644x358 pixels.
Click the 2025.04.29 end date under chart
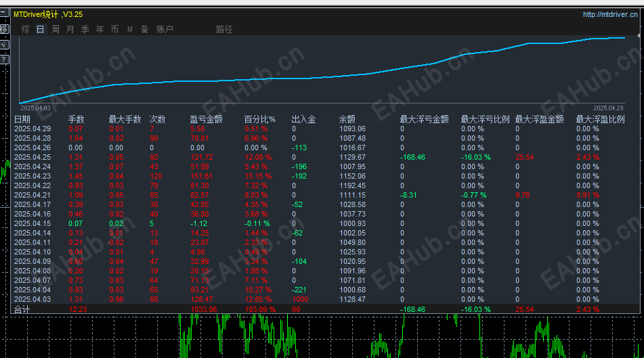(x=608, y=108)
